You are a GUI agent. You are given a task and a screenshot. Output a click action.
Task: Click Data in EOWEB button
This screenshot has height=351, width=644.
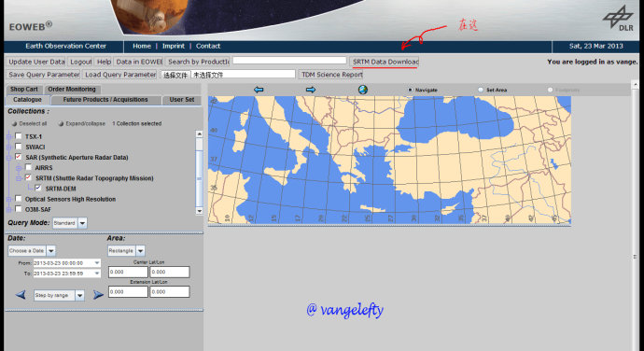click(x=139, y=62)
